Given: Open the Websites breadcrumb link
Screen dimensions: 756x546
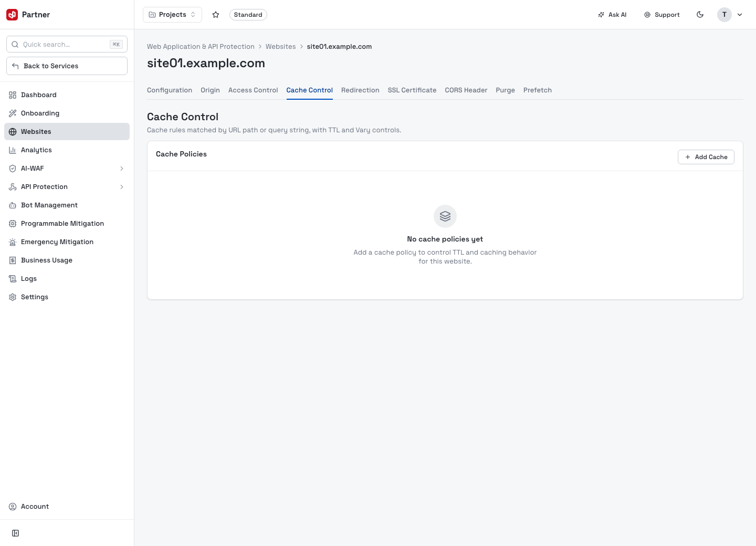Looking at the screenshot, I should pyautogui.click(x=281, y=47).
